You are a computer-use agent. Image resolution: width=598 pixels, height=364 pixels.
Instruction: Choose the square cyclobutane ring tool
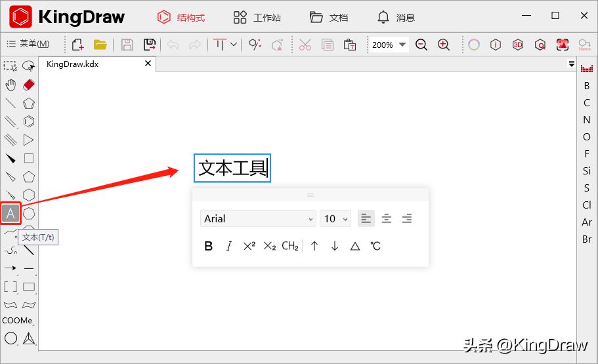tap(29, 158)
